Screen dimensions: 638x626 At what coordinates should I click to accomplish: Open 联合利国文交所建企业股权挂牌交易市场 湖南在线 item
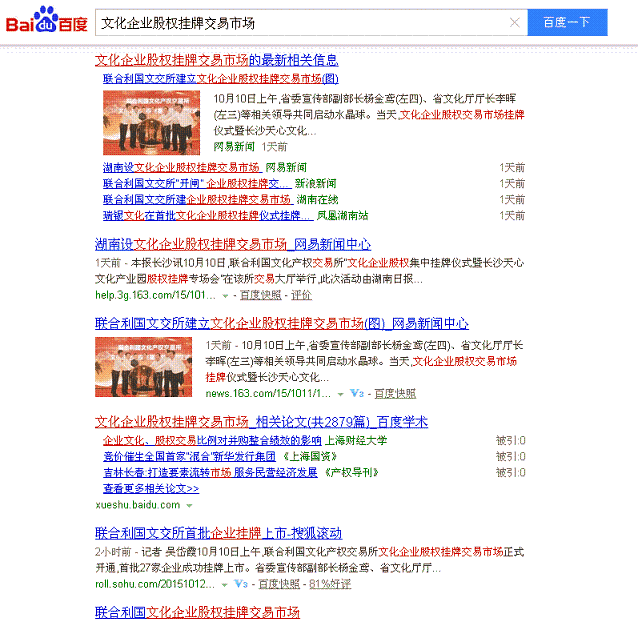pos(197,199)
